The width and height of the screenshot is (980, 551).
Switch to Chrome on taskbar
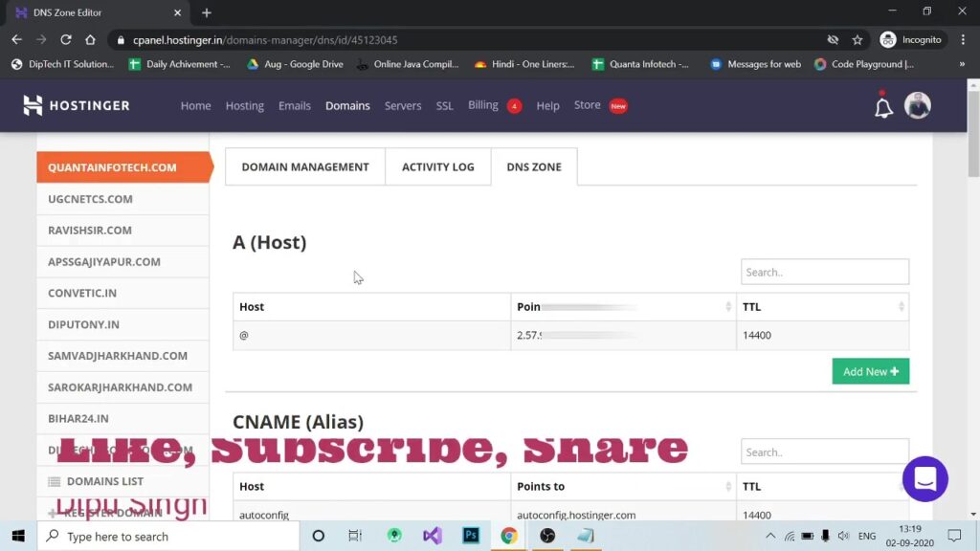[x=509, y=536]
